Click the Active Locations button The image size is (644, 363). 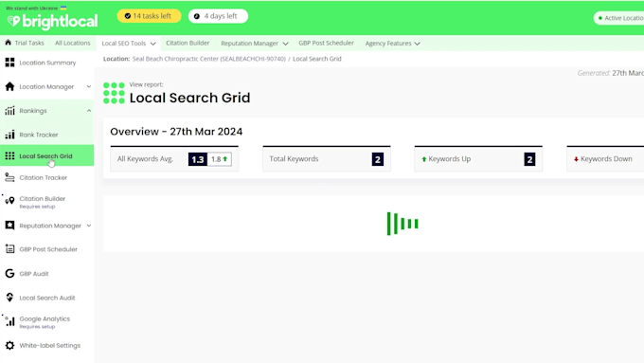click(619, 18)
